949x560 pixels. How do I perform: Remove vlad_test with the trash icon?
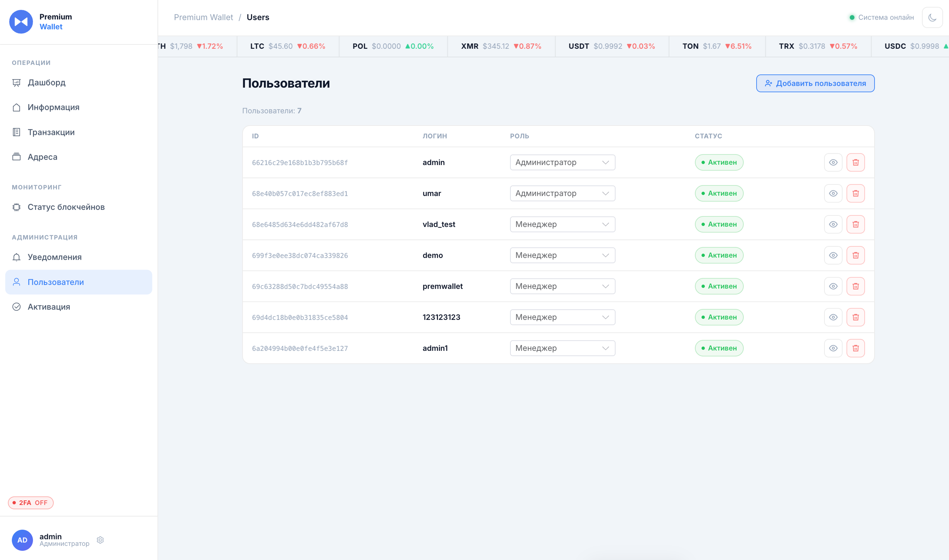pyautogui.click(x=855, y=225)
